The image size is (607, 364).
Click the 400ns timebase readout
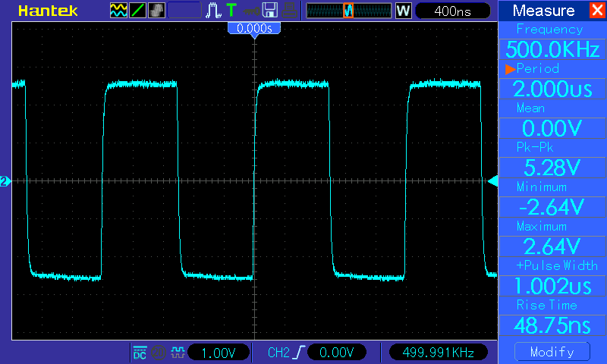click(x=452, y=11)
